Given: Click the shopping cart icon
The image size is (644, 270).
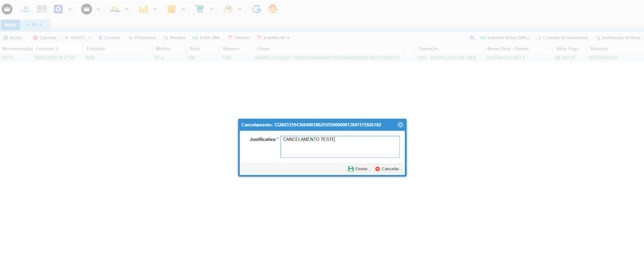Looking at the screenshot, I should (x=200, y=9).
